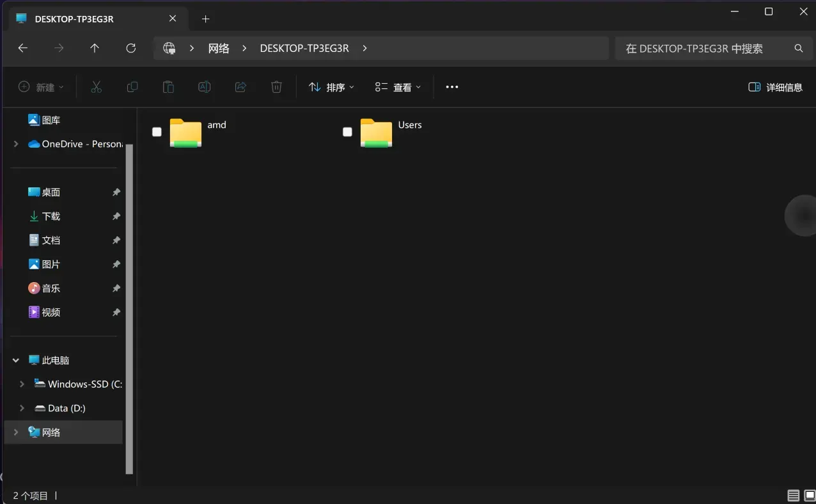Collapse the 此电脑 tree node
Image resolution: width=816 pixels, height=504 pixels.
click(x=15, y=360)
